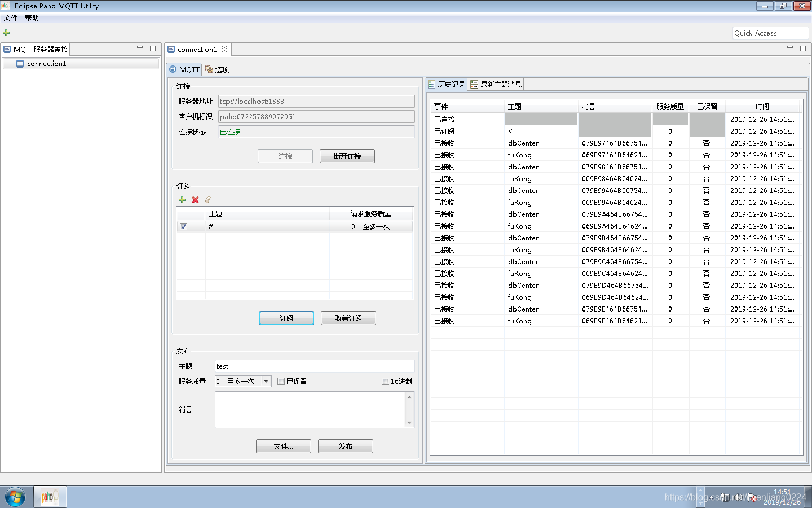Open the 文件 menu

pos(11,18)
